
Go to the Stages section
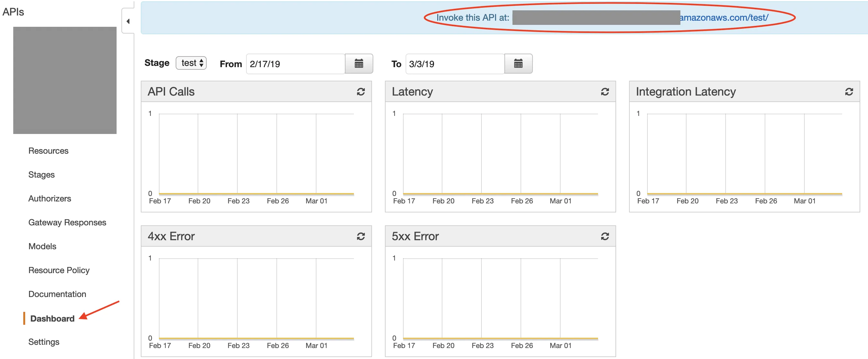coord(41,174)
